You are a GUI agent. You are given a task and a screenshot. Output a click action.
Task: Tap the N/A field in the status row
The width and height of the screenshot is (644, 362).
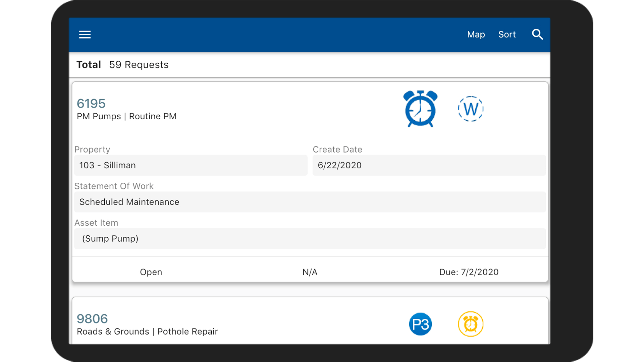(310, 272)
